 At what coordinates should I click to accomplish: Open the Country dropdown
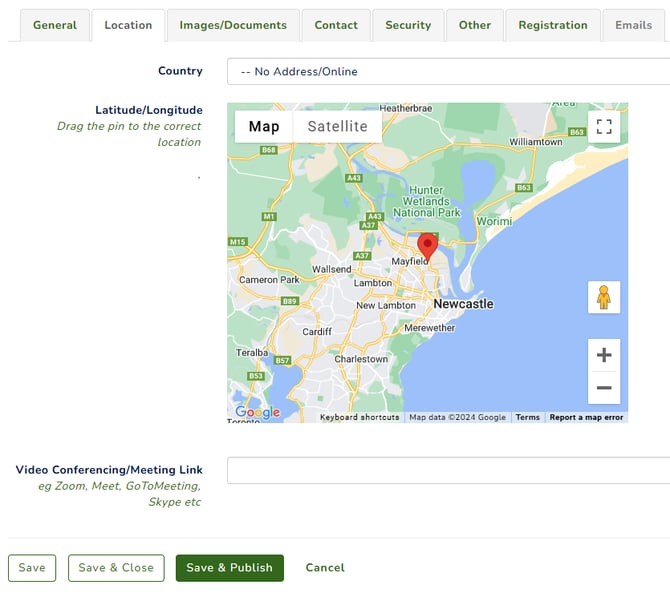point(448,71)
